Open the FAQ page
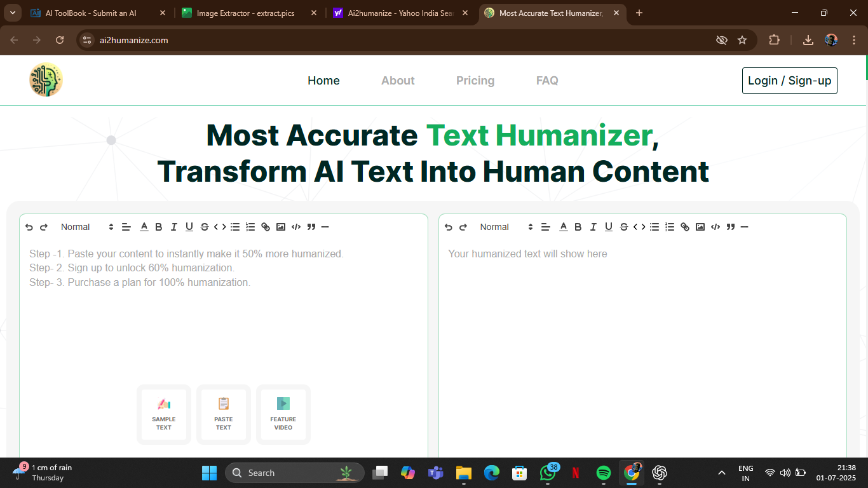 [x=547, y=81]
